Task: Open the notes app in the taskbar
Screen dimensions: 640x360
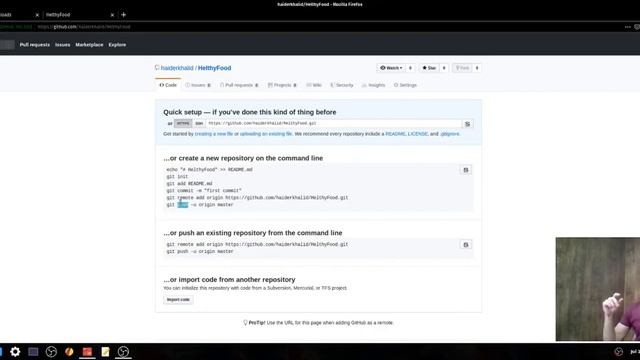Action: tap(105, 351)
